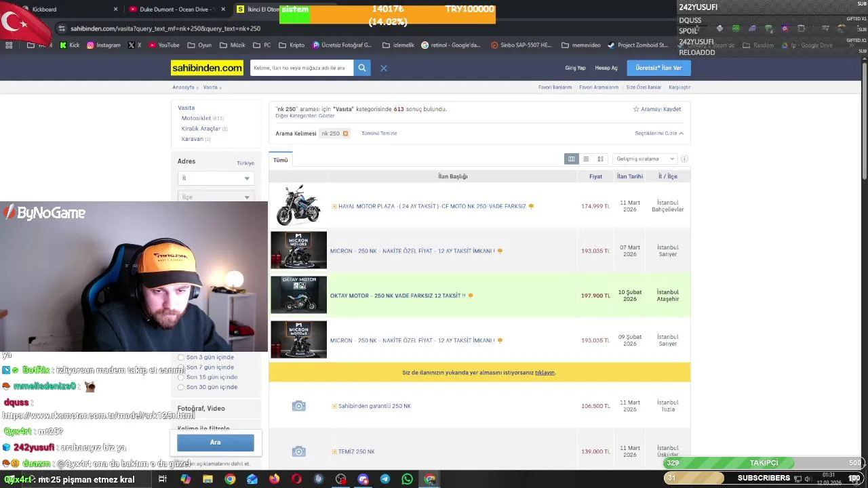
Task: Click the Task View taskbar icon
Action: click(163, 479)
